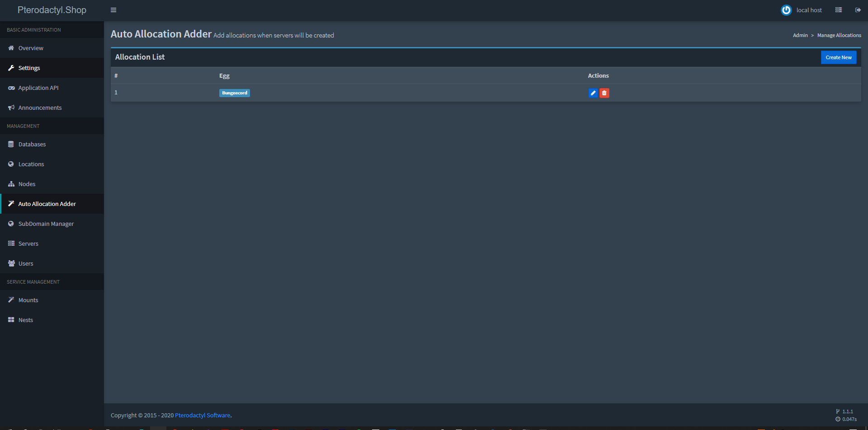This screenshot has width=868, height=430.
Task: Open Pterodactyl Software footer link
Action: (x=203, y=415)
